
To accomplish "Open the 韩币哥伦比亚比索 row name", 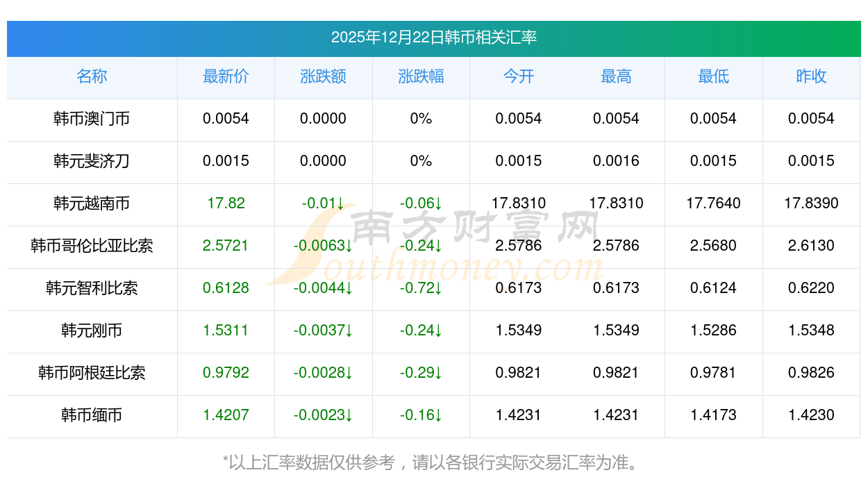I will point(92,246).
